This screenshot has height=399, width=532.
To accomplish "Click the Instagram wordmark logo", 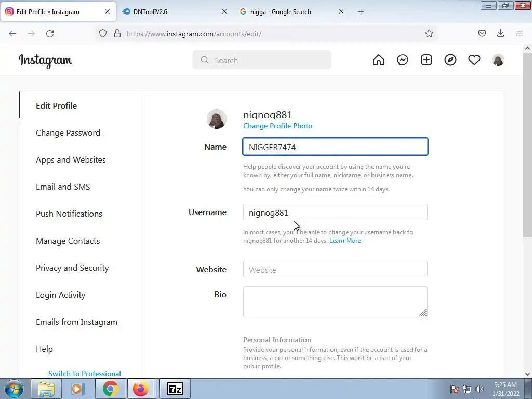I will point(45,61).
